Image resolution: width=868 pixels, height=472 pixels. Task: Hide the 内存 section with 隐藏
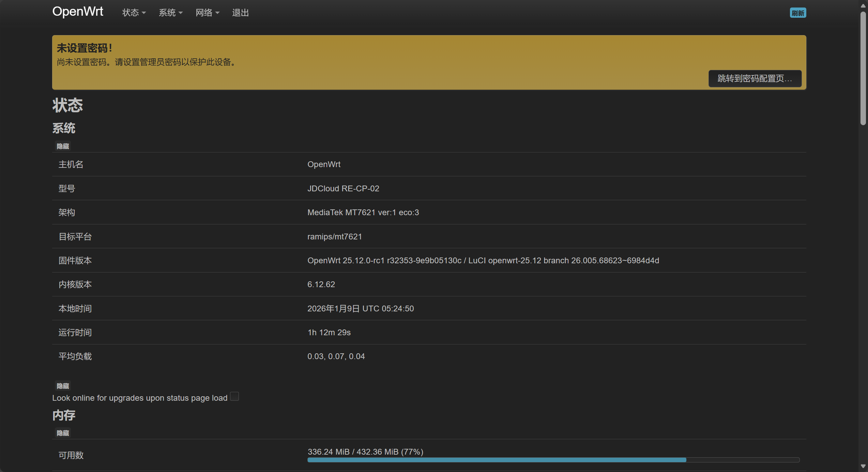pos(63,433)
